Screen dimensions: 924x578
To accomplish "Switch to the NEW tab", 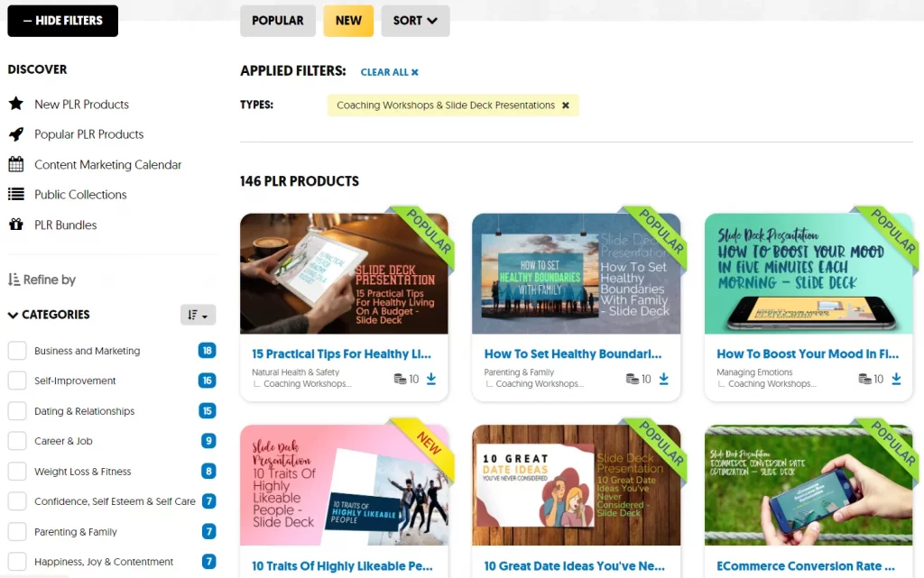I will coord(348,21).
